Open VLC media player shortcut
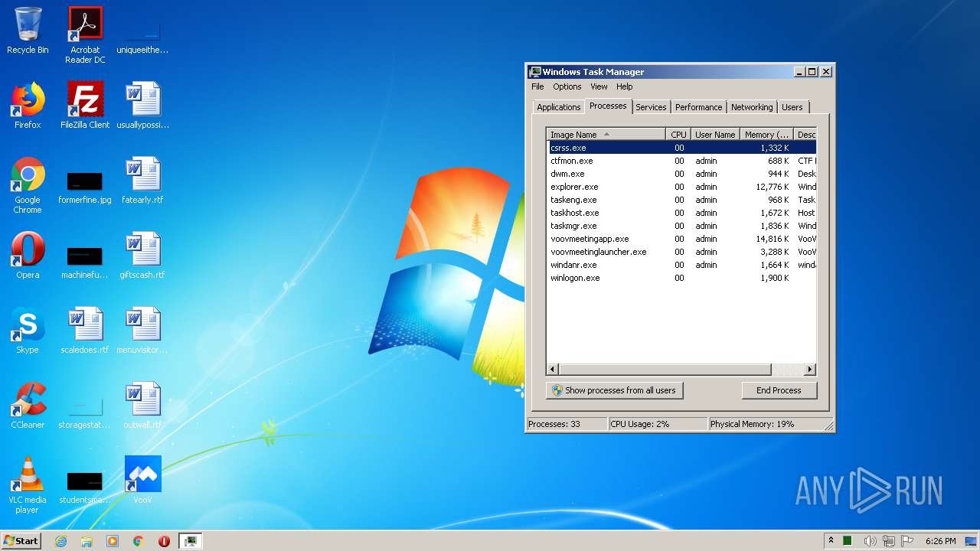This screenshot has height=551, width=980. pyautogui.click(x=28, y=485)
